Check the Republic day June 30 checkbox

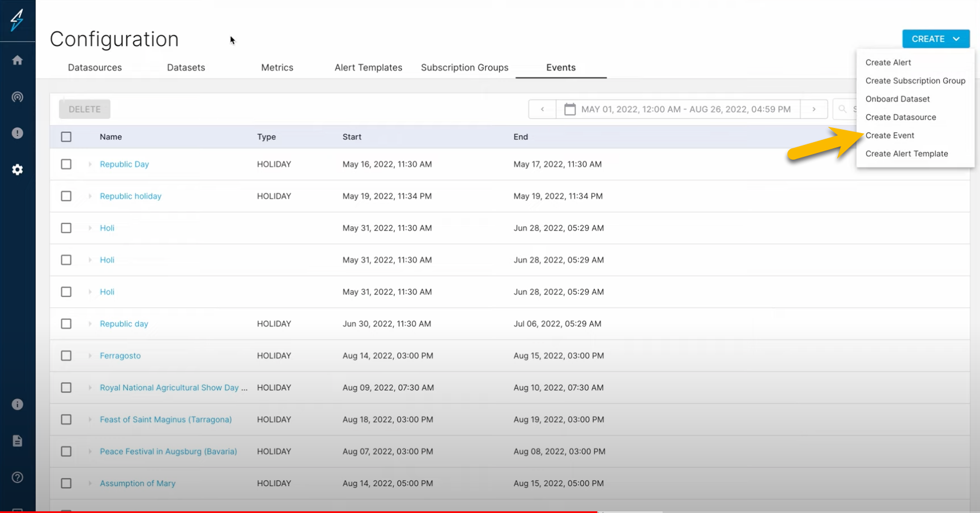pos(66,324)
